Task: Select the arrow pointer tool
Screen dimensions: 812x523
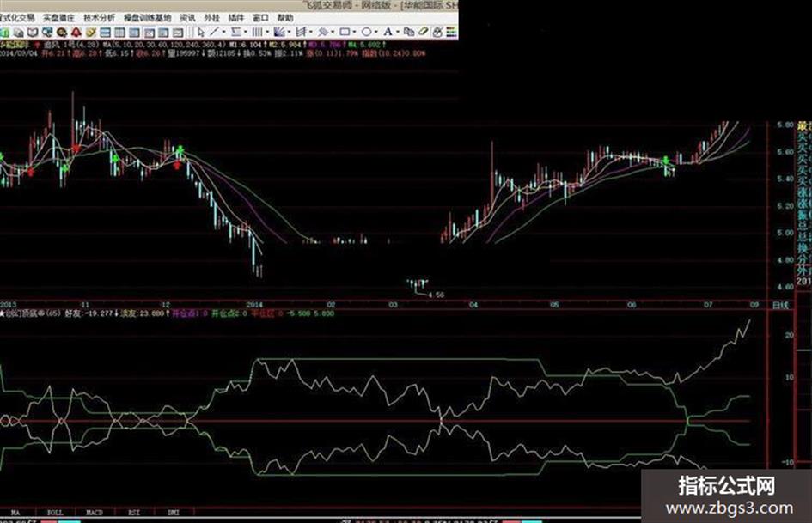Action: [201, 32]
